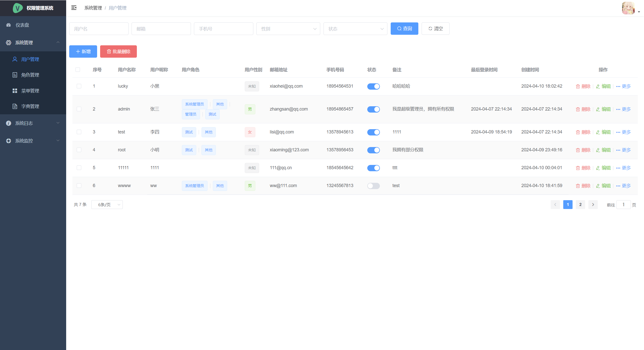The width and height of the screenshot is (644, 350).
Task: Check the select-all checkbox in table header
Action: pos(78,70)
